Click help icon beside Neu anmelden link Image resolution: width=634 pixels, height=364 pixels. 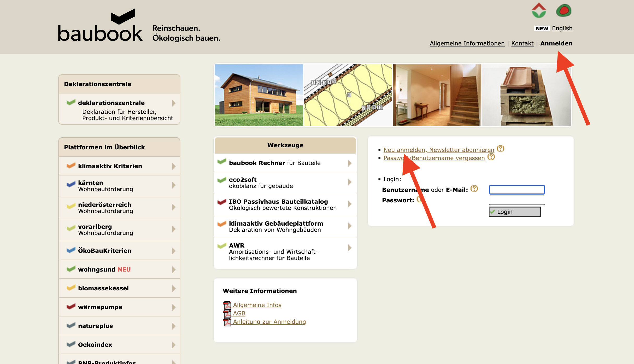pyautogui.click(x=500, y=149)
